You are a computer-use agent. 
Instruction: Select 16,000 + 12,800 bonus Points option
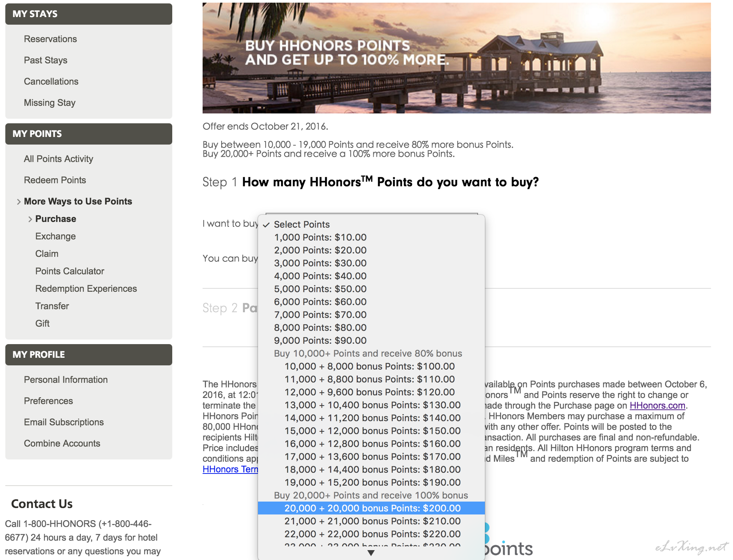click(371, 444)
